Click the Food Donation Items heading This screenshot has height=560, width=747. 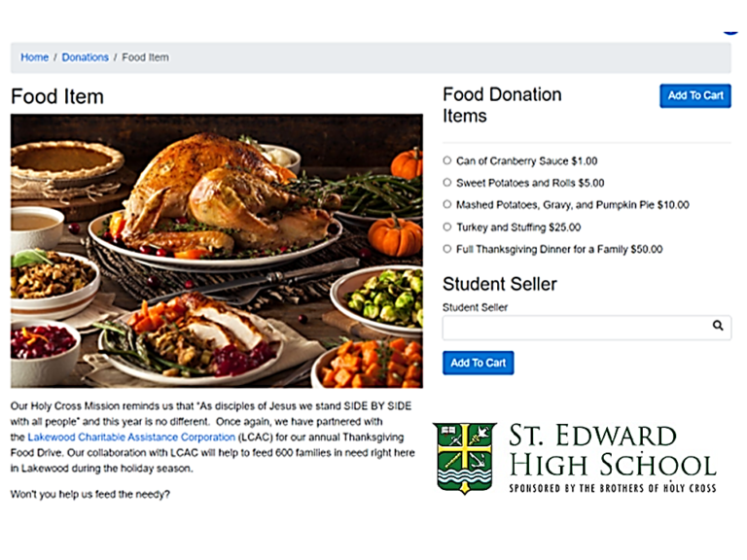click(502, 105)
